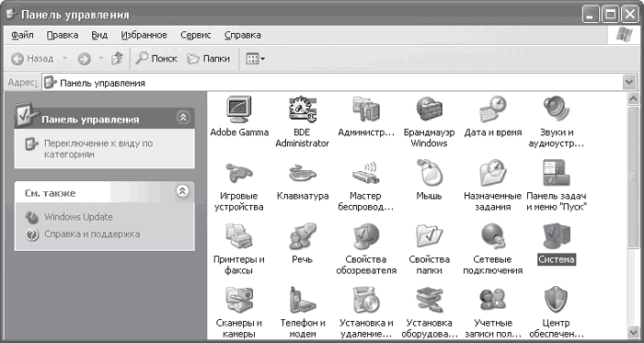Open BDE Administrator icon
Viewport: 644px width, 343px height.
coord(303,109)
